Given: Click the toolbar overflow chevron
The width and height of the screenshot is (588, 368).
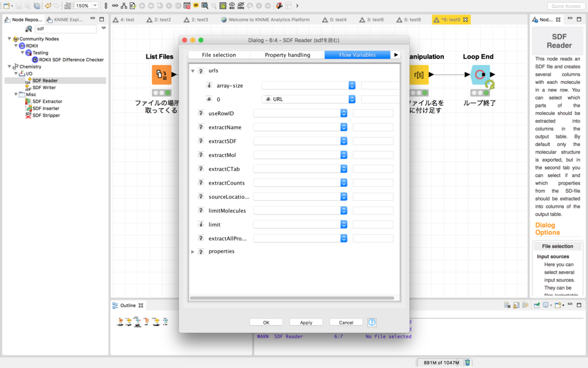Looking at the screenshot, I should tap(297, 6).
